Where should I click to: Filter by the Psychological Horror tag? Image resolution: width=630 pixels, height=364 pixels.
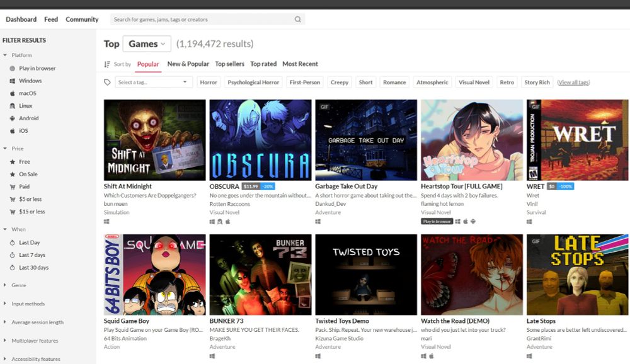pyautogui.click(x=253, y=82)
